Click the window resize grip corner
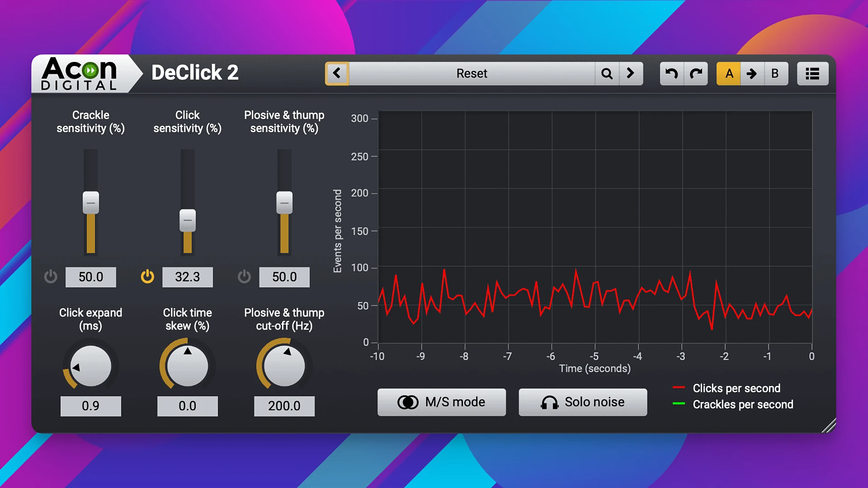 pos(829,426)
